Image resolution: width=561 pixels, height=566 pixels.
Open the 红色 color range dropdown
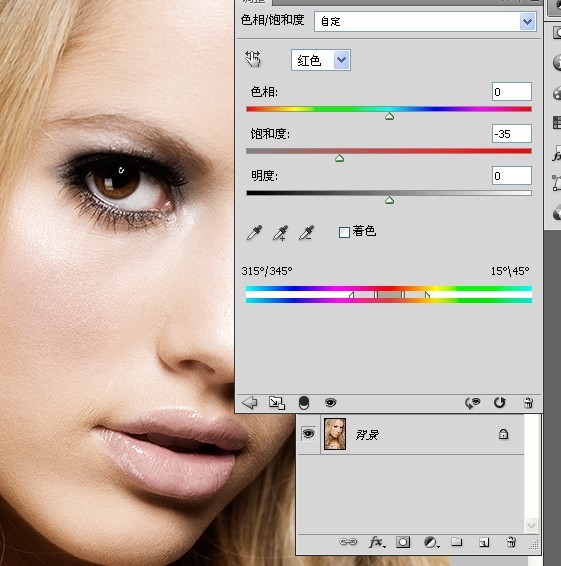(x=342, y=60)
